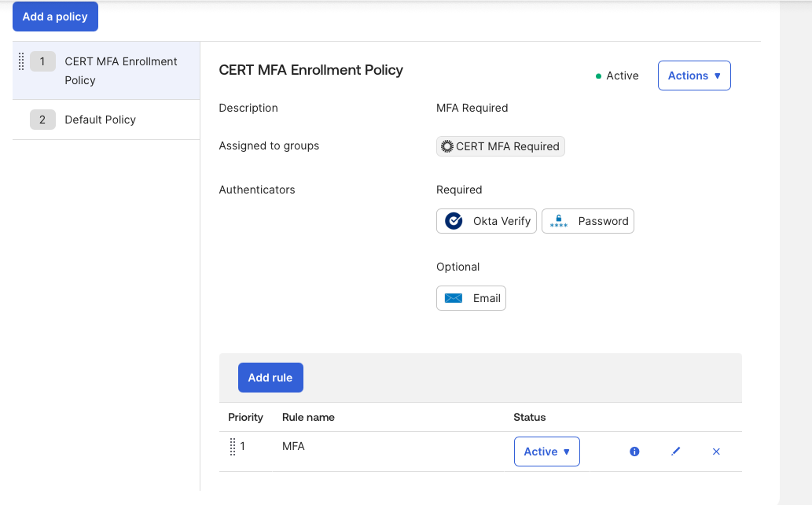Grab the drag handle beside policy 1
The height and width of the screenshot is (505, 812).
(x=21, y=61)
